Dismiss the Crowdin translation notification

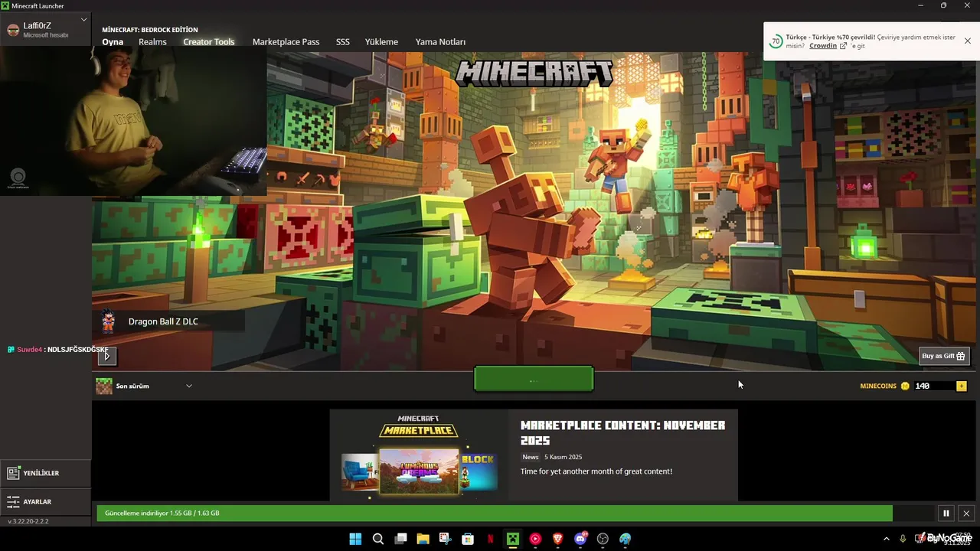coord(967,41)
